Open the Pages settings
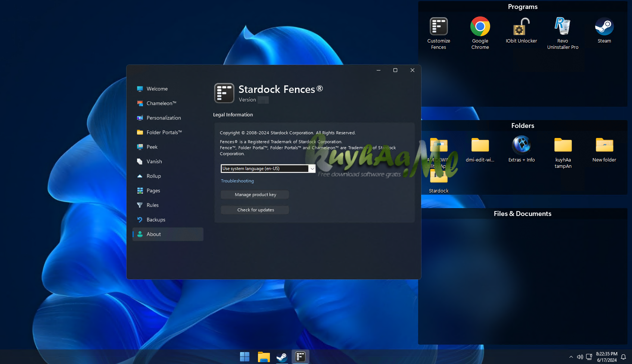 click(x=168, y=191)
